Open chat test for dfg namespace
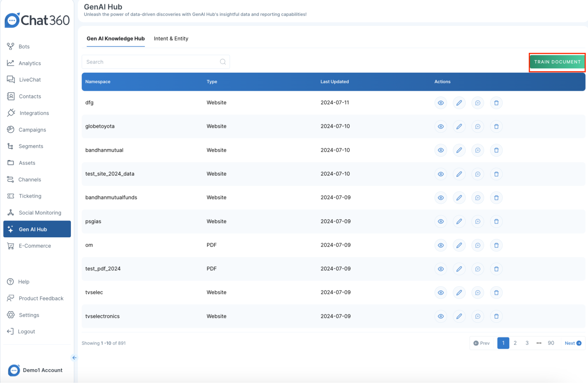The height and width of the screenshot is (383, 588). pyautogui.click(x=478, y=103)
